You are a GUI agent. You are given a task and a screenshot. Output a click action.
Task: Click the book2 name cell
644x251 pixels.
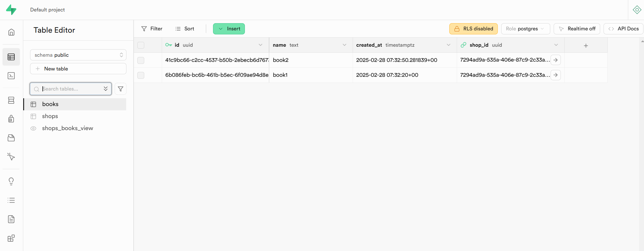click(x=311, y=60)
